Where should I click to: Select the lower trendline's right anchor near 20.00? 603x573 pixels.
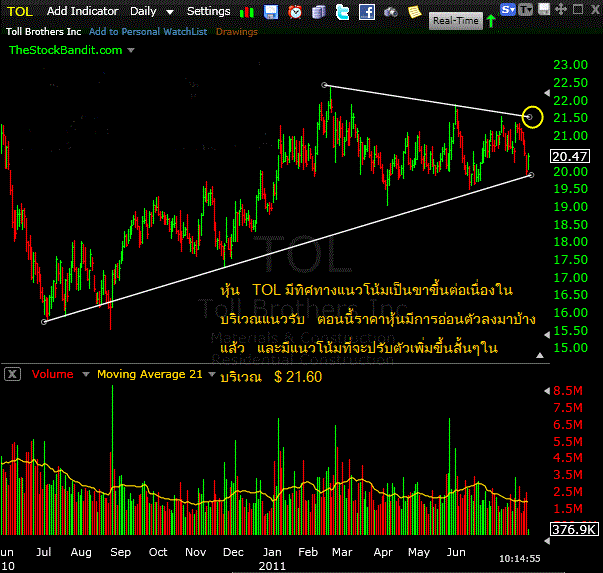pos(531,175)
